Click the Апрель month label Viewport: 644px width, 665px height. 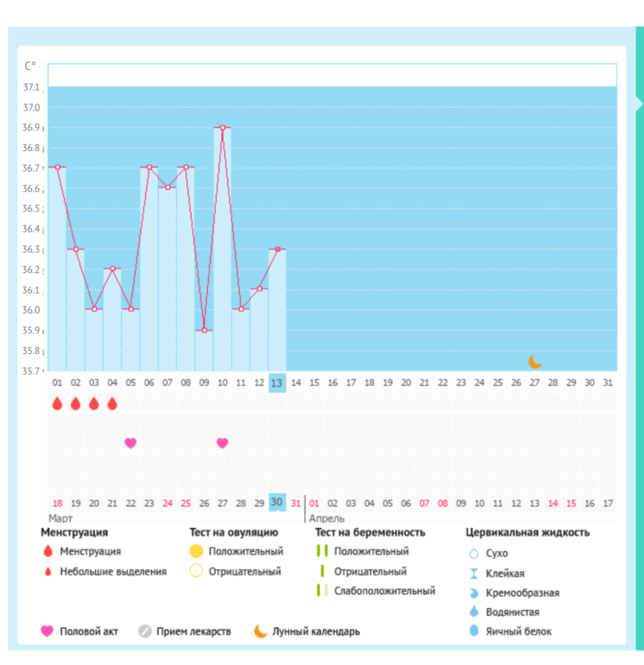326,519
